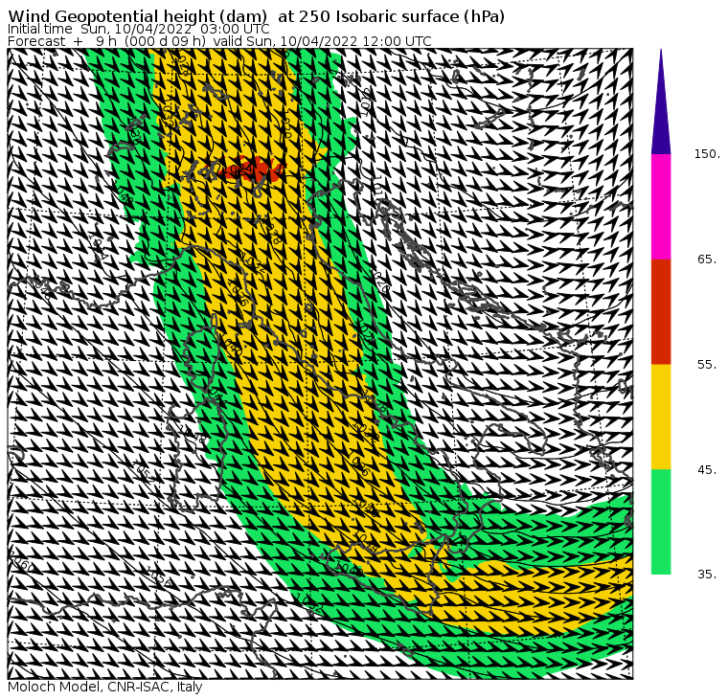Click the yellow 45–55 colorbar segment
Screen dimensions: 728x700
661,417
